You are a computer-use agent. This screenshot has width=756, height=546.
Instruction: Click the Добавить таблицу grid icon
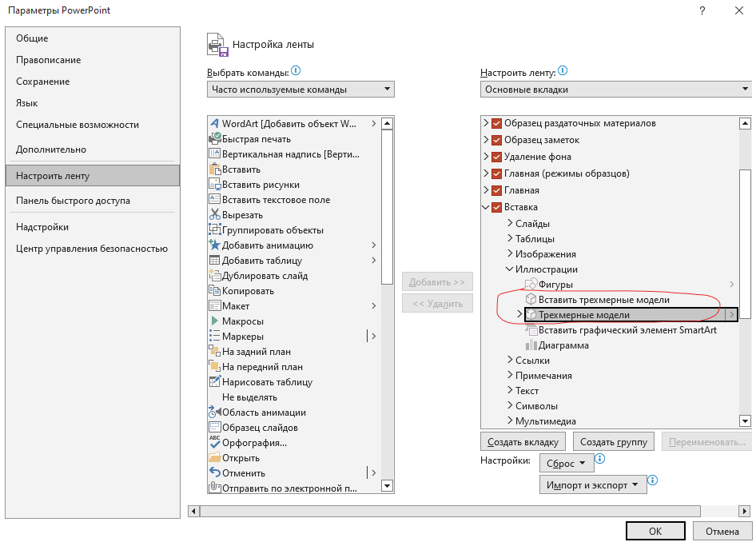pos(214,261)
